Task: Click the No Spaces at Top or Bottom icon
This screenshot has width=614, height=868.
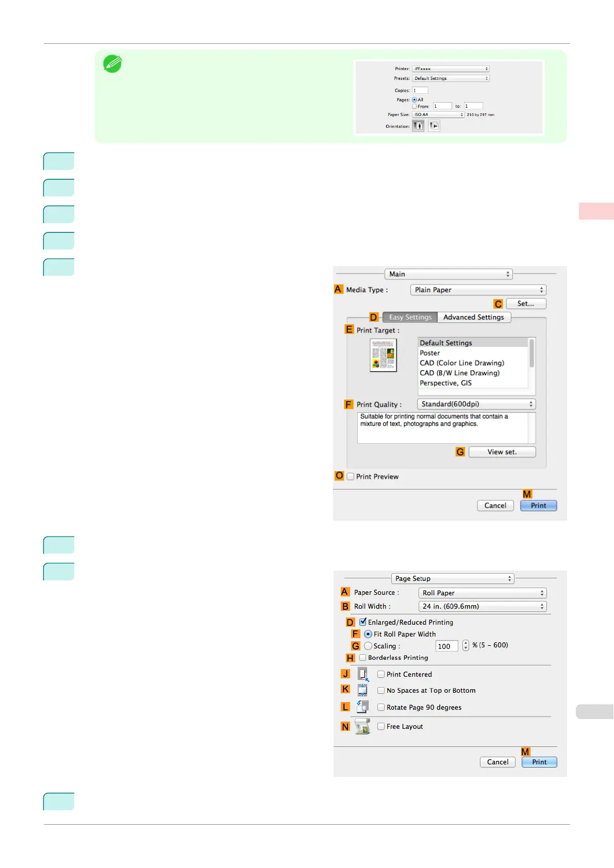Action: click(362, 690)
